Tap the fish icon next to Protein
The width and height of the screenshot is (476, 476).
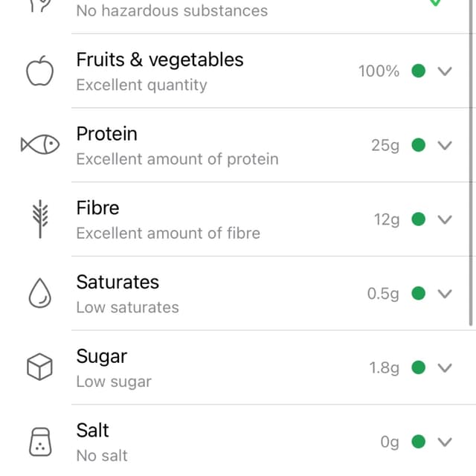39,144
